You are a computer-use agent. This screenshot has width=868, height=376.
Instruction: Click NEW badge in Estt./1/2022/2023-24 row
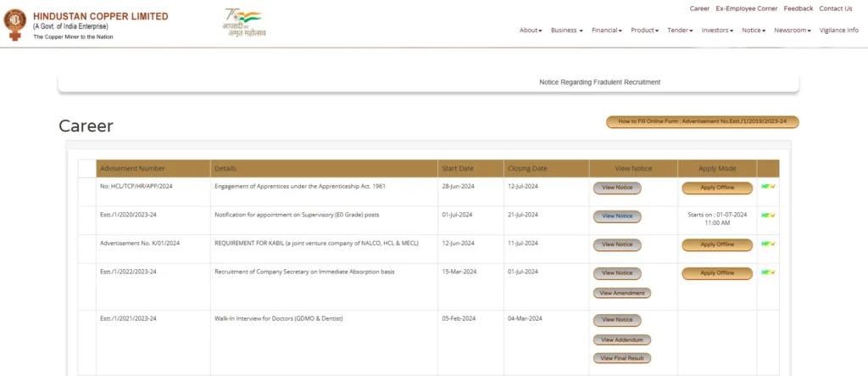point(768,272)
